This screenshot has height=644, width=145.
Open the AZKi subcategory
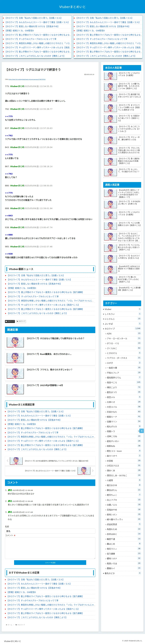(x=123, y=334)
